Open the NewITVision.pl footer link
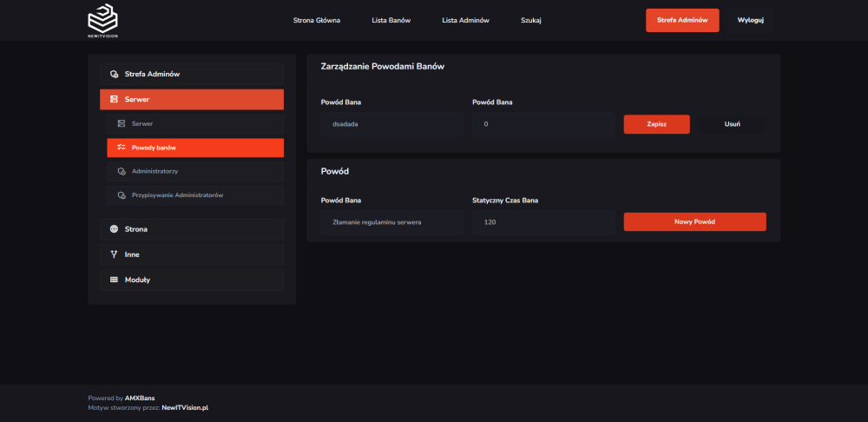Screen dimensions: 868x422 [185, 407]
